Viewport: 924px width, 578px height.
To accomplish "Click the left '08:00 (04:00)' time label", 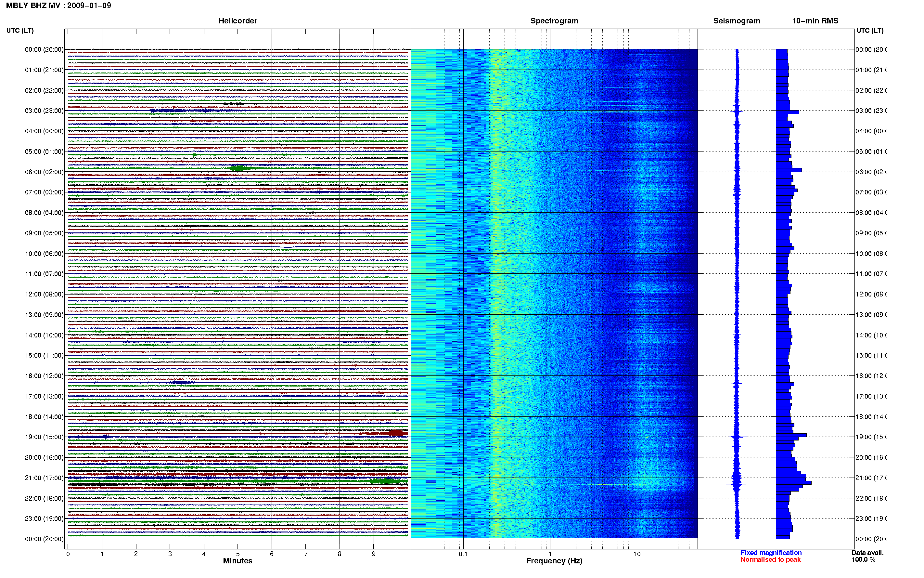I will pyautogui.click(x=44, y=213).
